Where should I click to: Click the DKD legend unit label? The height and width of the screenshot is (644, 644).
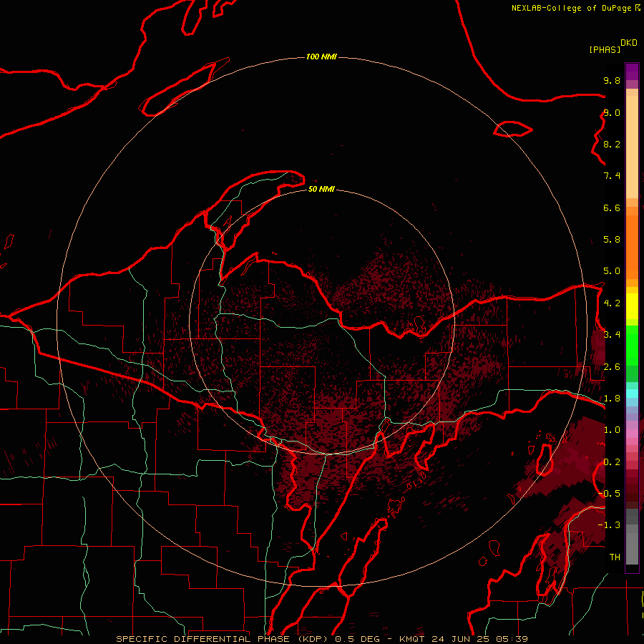[629, 43]
